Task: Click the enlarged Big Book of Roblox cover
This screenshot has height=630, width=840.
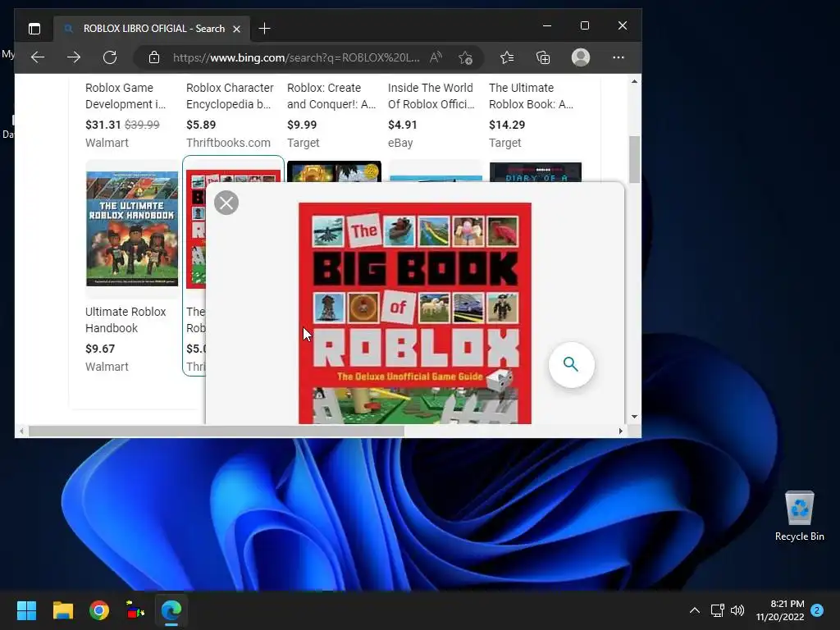Action: coord(414,313)
